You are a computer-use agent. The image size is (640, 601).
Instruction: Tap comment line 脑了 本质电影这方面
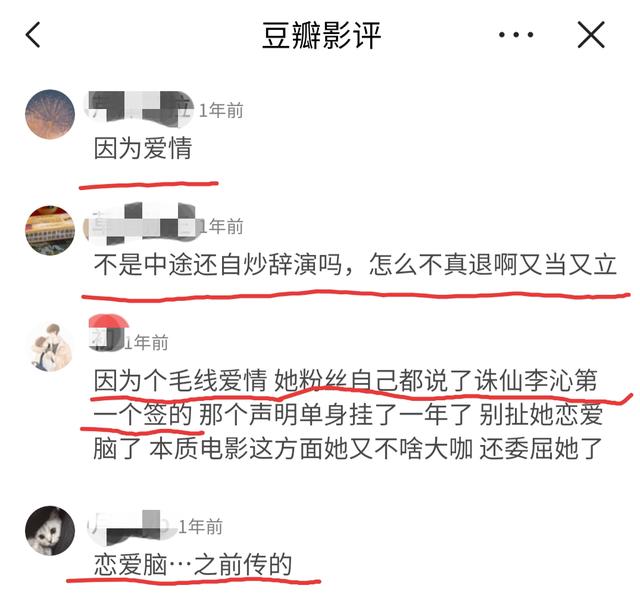[x=348, y=448]
